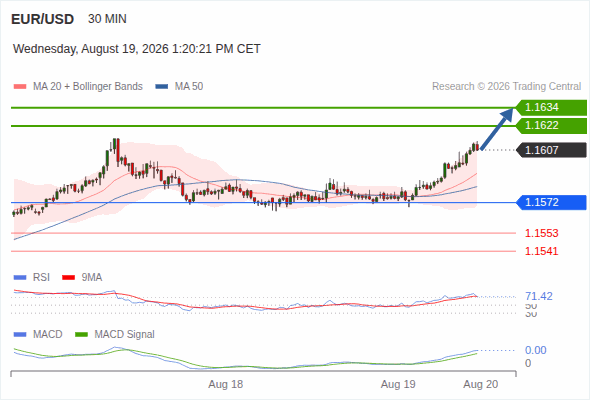
Task: Select the 1.1622 resistance level tag
Action: coord(551,126)
